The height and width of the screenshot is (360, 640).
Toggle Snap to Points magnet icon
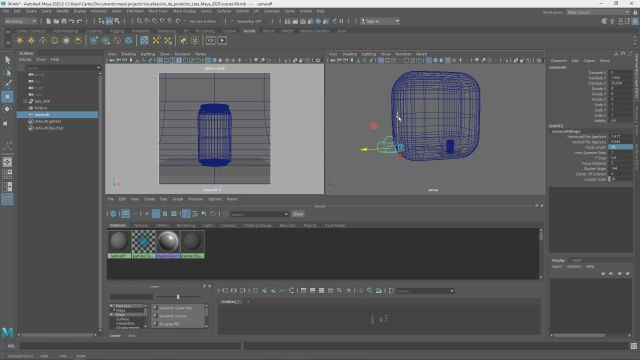[x=155, y=21]
